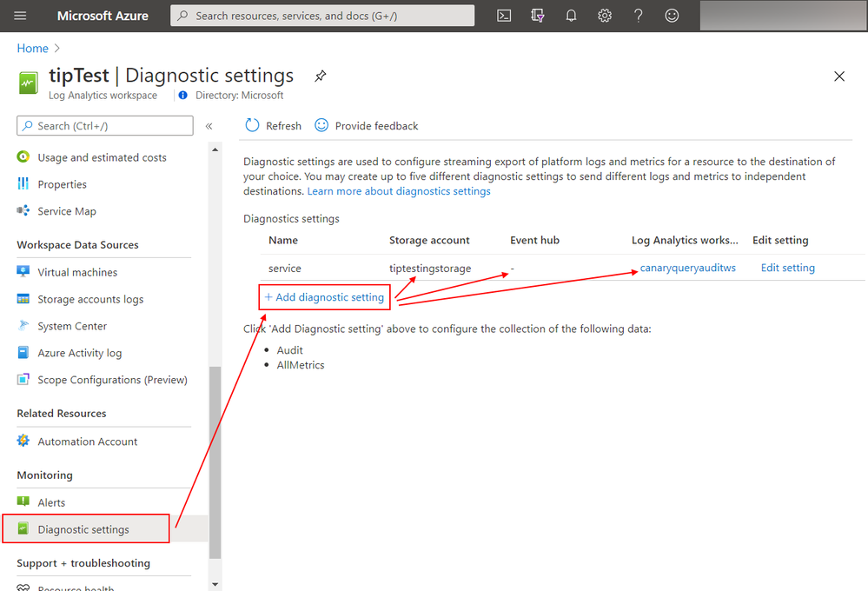Open the notifications bell

572,16
